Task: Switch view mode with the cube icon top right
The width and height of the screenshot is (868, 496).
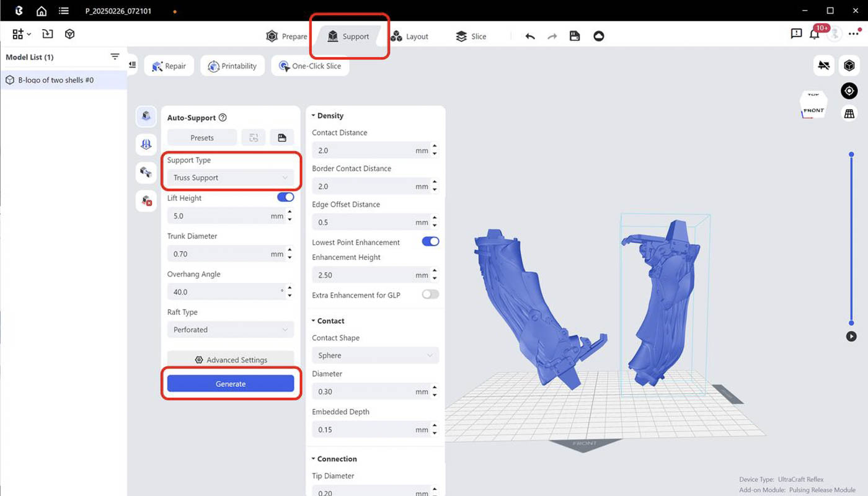Action: pos(849,65)
